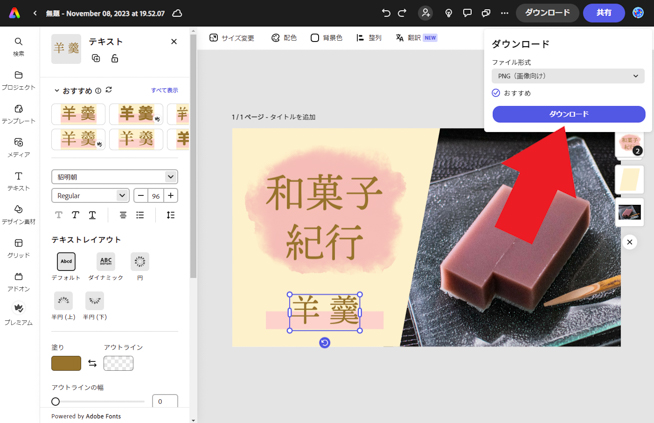Open the メディア panel in sidebar
Image resolution: width=654 pixels, height=423 pixels.
pyautogui.click(x=18, y=146)
